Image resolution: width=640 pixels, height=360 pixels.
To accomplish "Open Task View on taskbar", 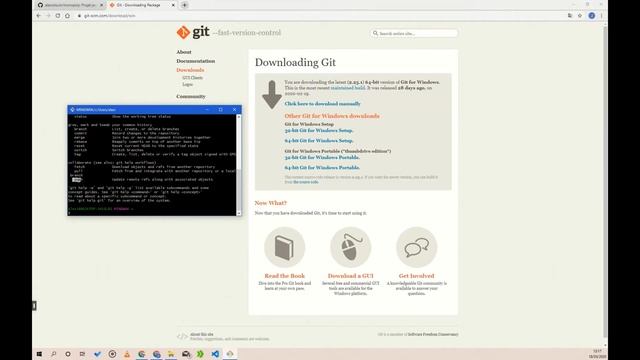I will [x=82, y=354].
